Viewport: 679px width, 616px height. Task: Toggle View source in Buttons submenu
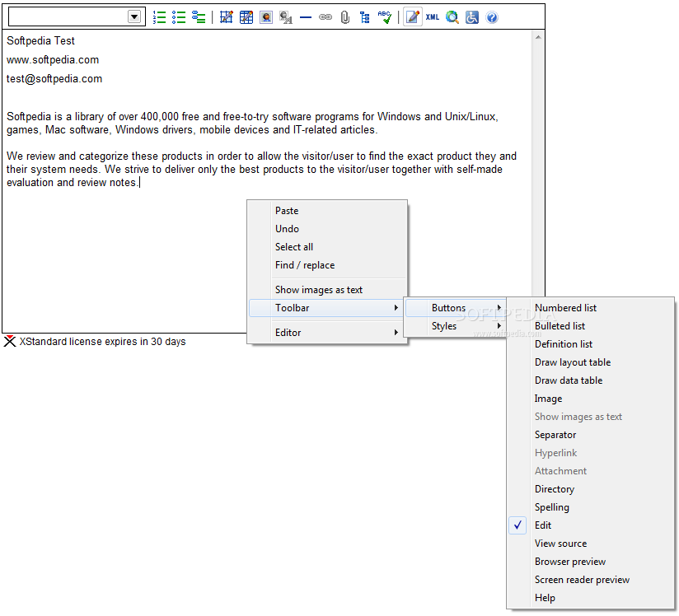coord(590,544)
